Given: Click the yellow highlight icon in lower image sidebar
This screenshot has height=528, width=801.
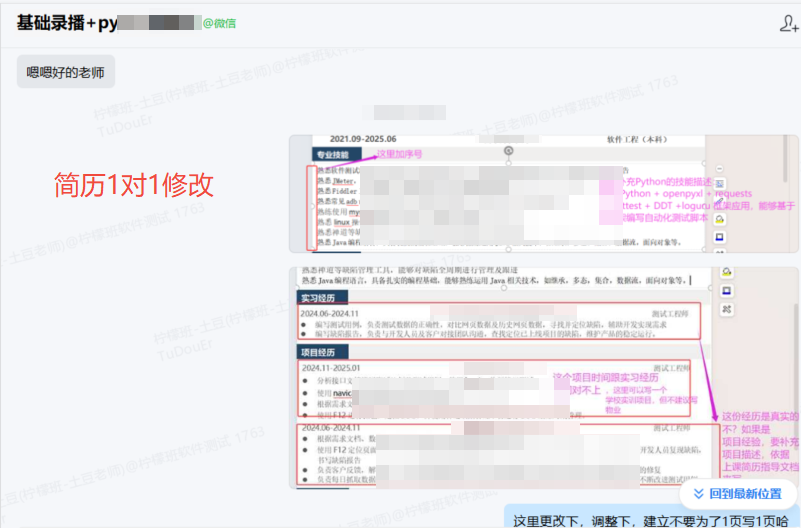Looking at the screenshot, I should (727, 272).
